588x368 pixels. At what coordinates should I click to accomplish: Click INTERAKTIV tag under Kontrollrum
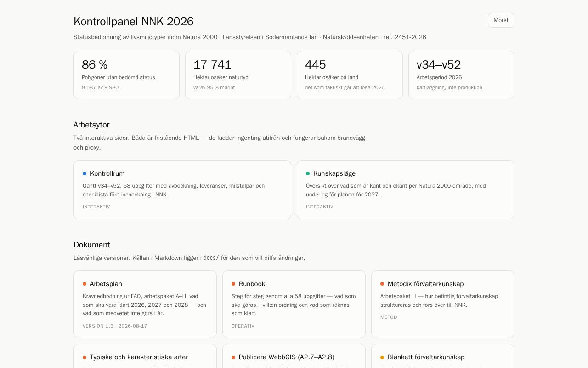point(96,207)
